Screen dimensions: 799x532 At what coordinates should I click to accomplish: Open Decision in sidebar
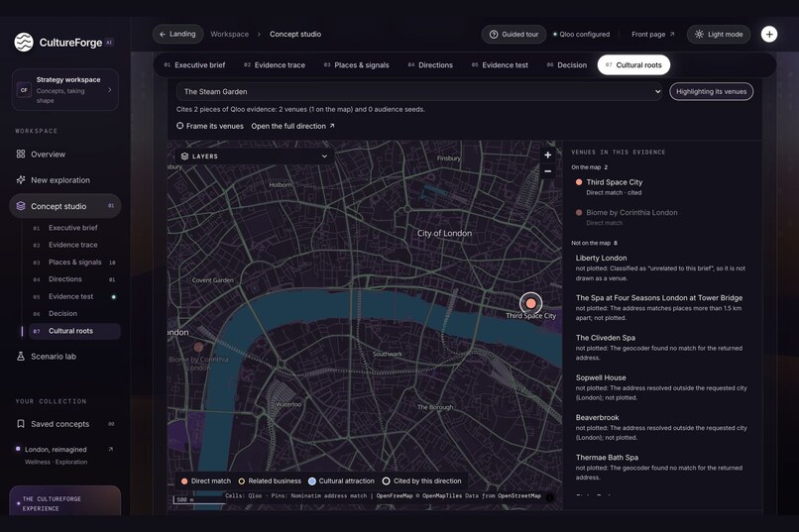(74, 314)
